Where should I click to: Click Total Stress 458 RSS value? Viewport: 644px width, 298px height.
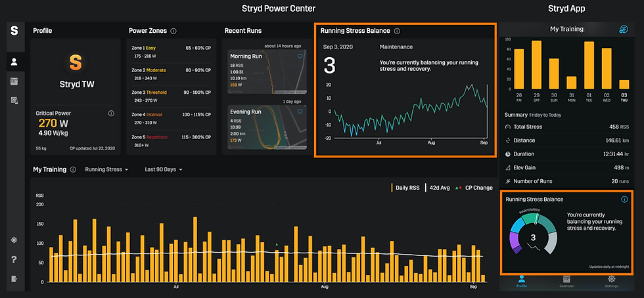coord(620,127)
